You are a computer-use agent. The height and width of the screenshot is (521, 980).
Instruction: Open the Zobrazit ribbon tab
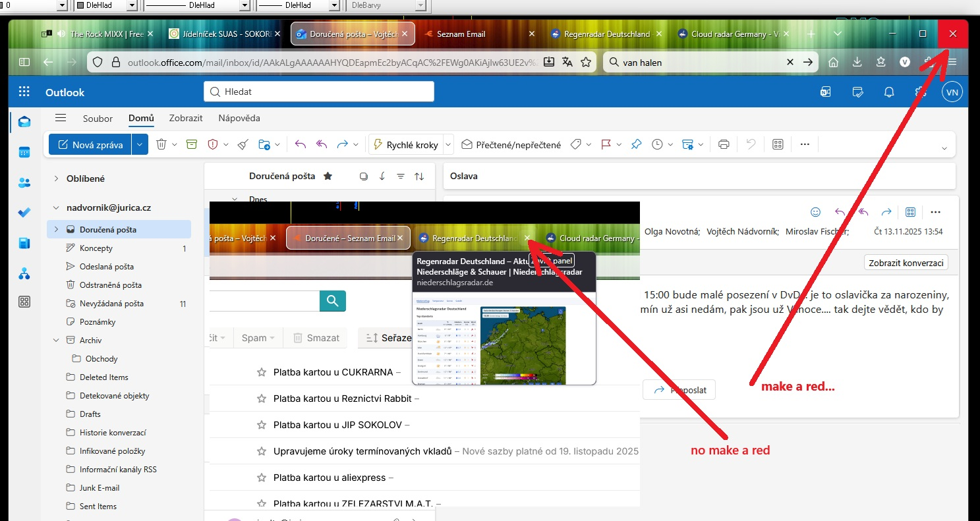coord(186,119)
